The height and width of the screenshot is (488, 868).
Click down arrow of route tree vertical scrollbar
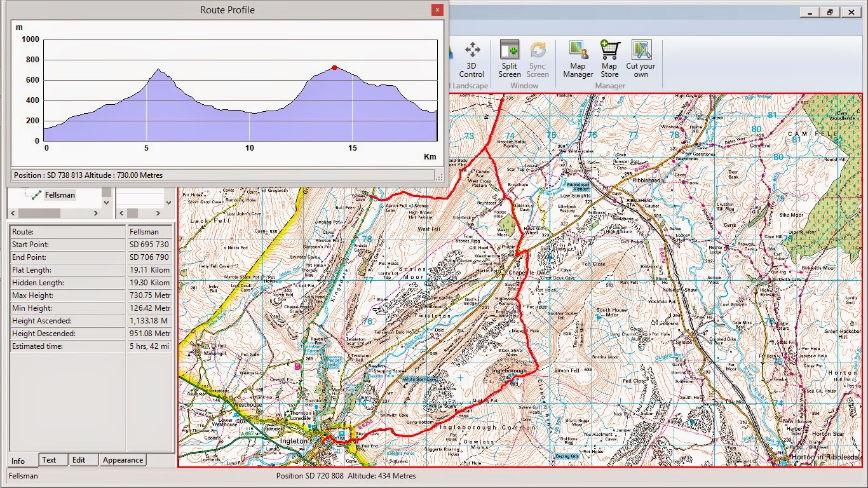tap(106, 202)
